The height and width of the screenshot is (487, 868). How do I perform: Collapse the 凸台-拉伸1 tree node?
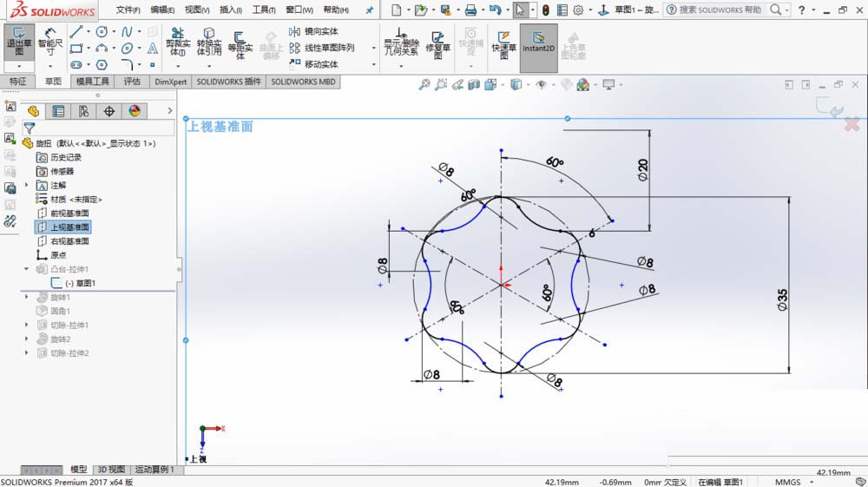[x=26, y=269]
